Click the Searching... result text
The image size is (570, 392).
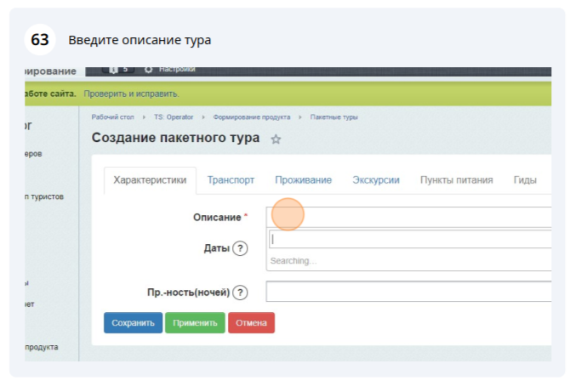(x=294, y=261)
